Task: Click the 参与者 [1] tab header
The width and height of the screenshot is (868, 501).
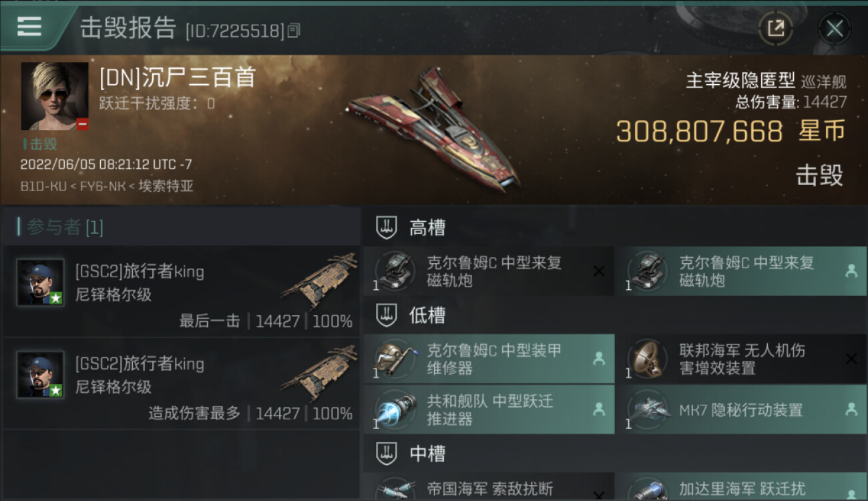Action: 61,227
